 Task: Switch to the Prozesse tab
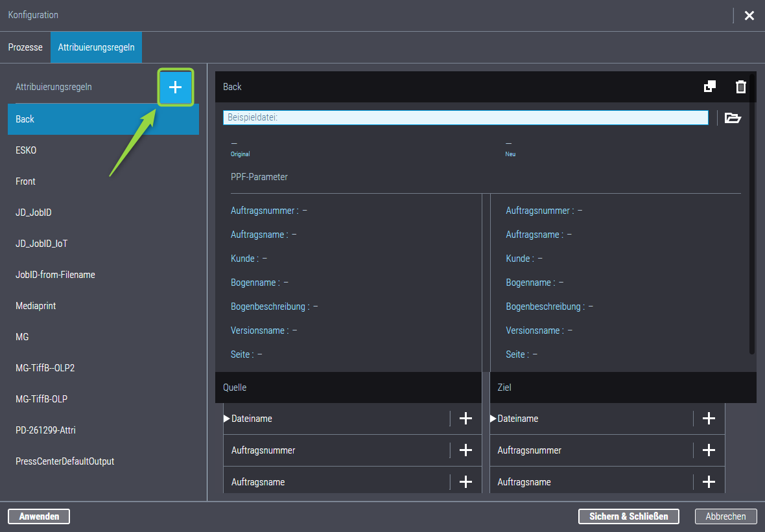click(x=25, y=47)
